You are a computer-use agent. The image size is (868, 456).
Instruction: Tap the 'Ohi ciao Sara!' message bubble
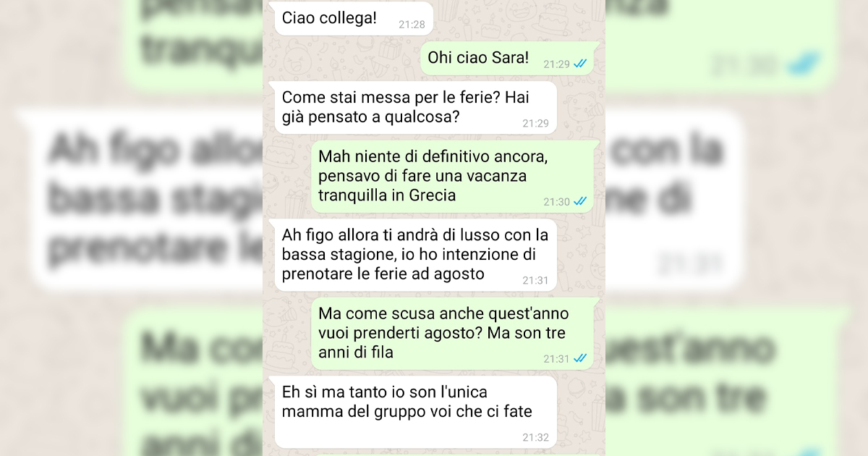point(508,58)
